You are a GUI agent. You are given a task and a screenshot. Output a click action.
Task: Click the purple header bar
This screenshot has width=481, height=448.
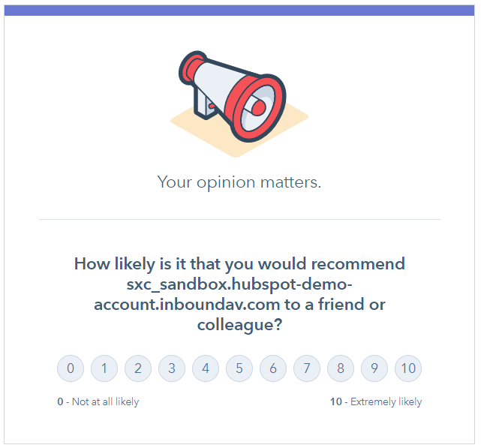tap(239, 10)
